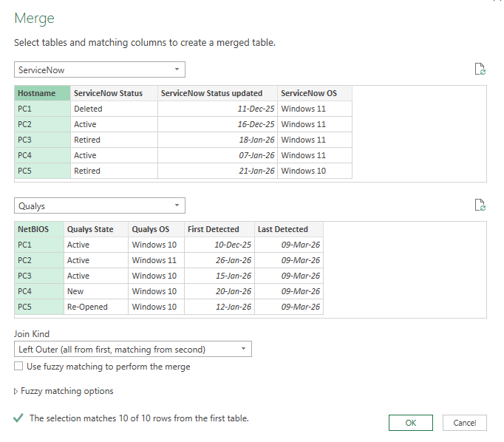Screen dimensions: 504x442
Task: Select the ServiceNow Status column header
Action: point(114,93)
